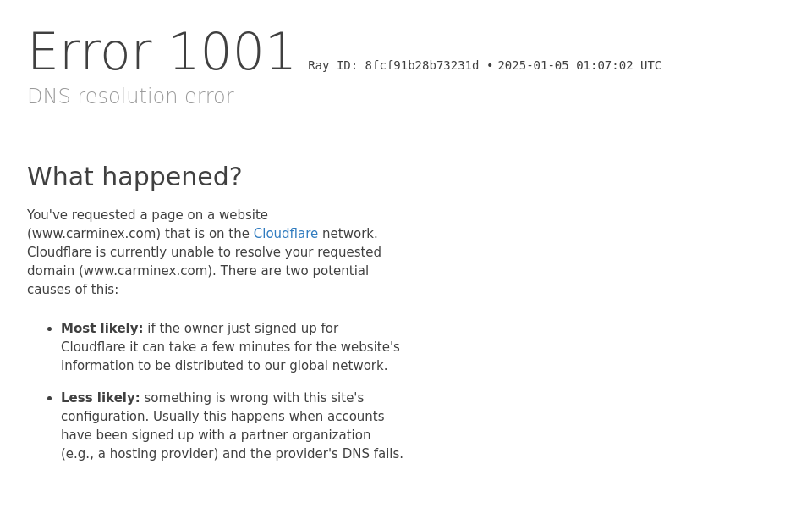
Task: Open the Cloudflare network link
Action: point(285,234)
